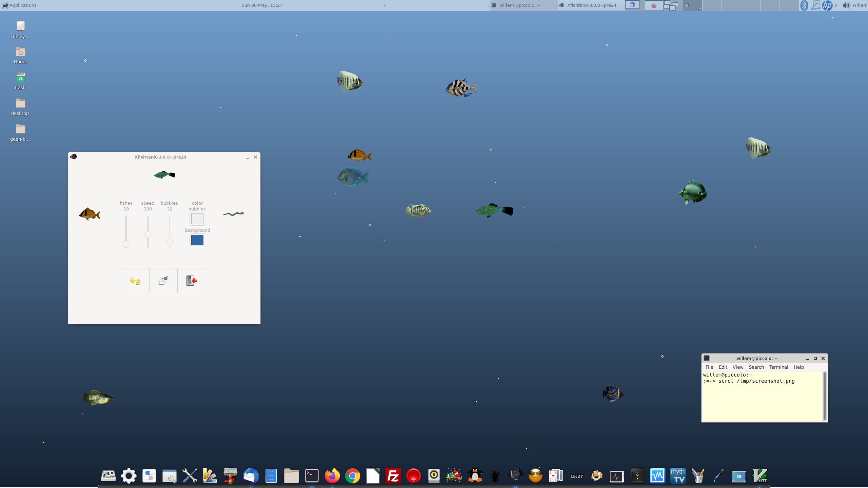Click the bubbles slider handle
The width and height of the screenshot is (868, 488).
coord(170,242)
